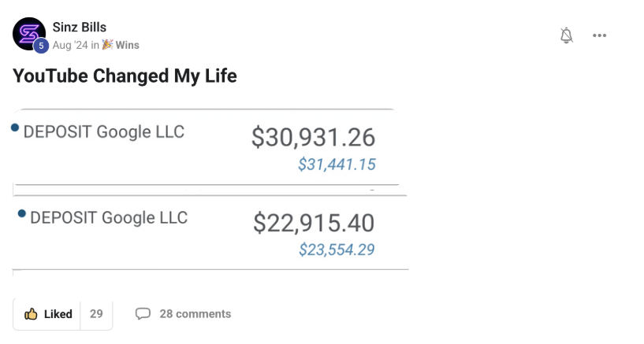Open the Sinz Bills author name link

coord(79,28)
